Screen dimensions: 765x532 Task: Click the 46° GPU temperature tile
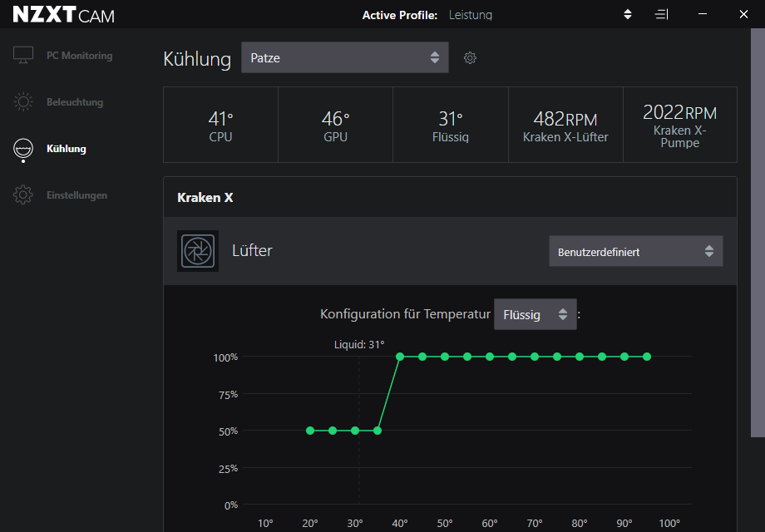pyautogui.click(x=336, y=125)
